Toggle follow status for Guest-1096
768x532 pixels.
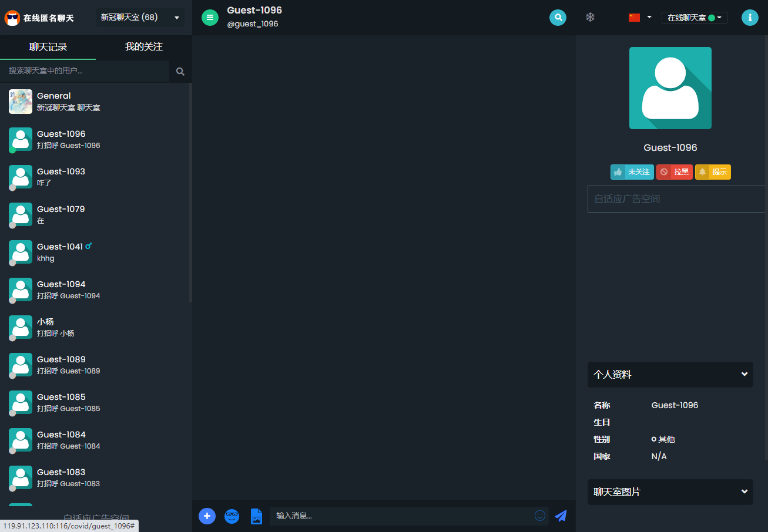coord(632,172)
